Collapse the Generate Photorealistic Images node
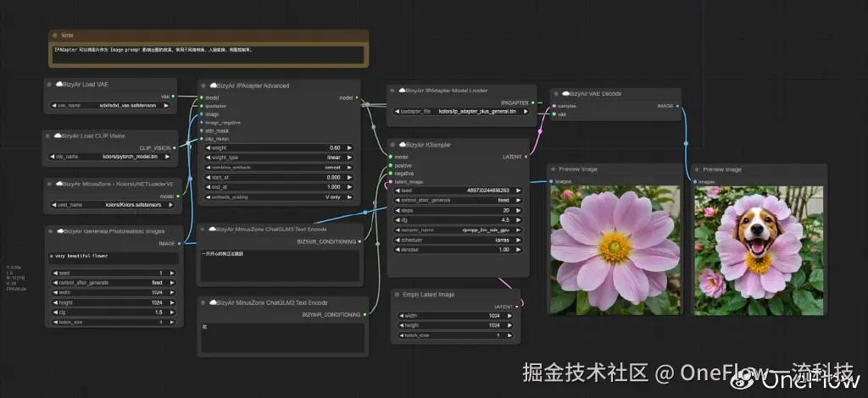Screen dimensions: 868x398 pyautogui.click(x=52, y=231)
